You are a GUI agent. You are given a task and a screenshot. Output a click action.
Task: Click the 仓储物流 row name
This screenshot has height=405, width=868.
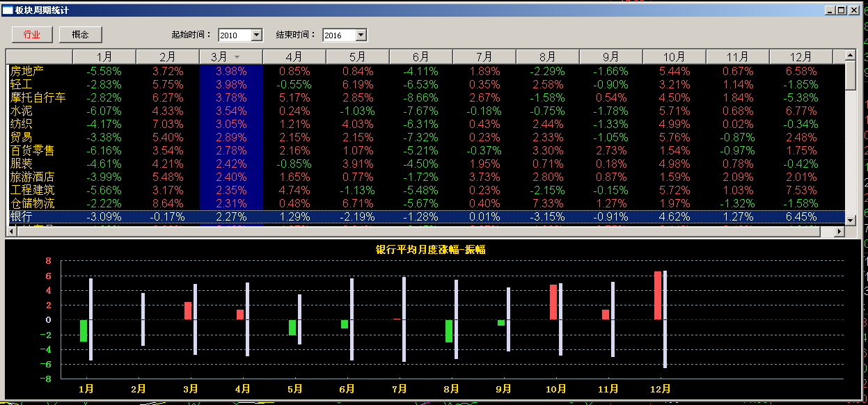[32, 203]
